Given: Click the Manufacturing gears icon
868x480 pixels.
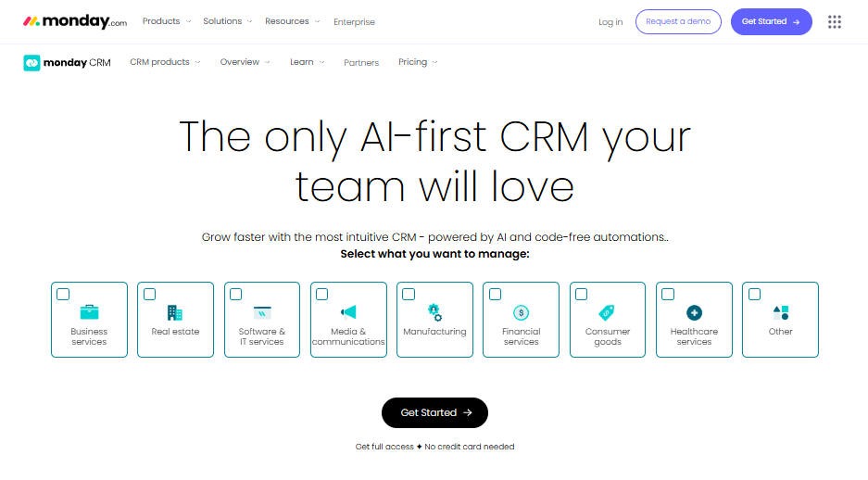Looking at the screenshot, I should coord(434,313).
